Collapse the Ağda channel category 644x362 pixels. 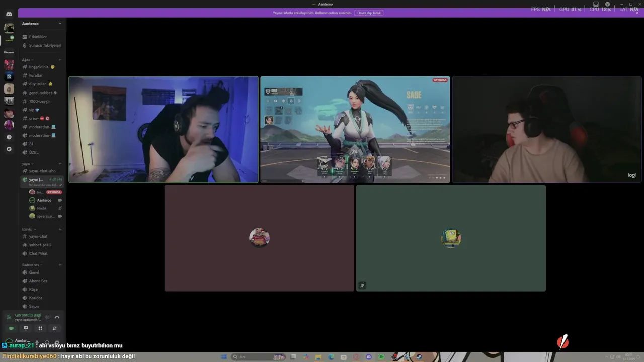27,60
